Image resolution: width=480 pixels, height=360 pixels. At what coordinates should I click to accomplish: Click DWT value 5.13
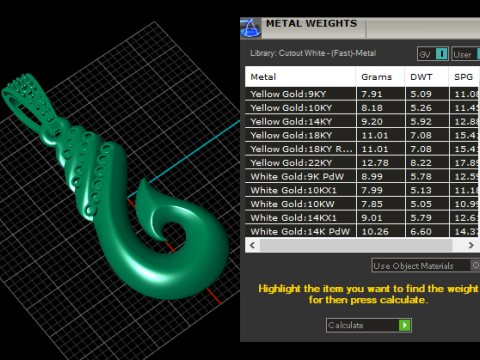coord(421,190)
